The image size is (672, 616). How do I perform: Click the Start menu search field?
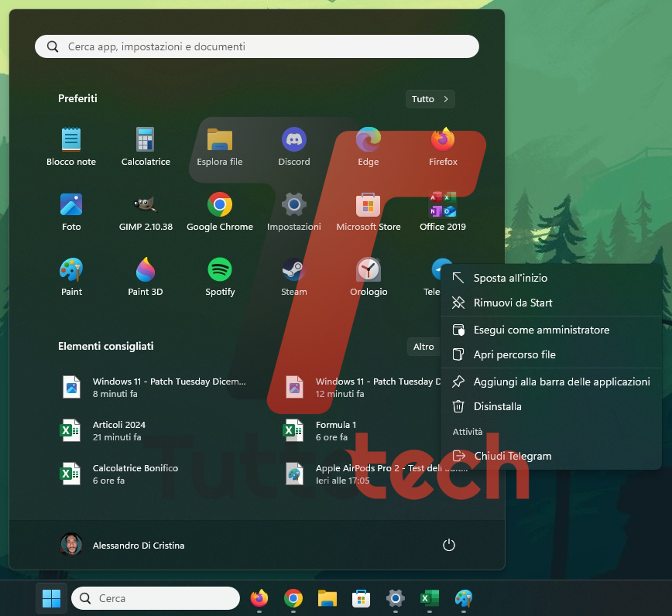click(255, 46)
